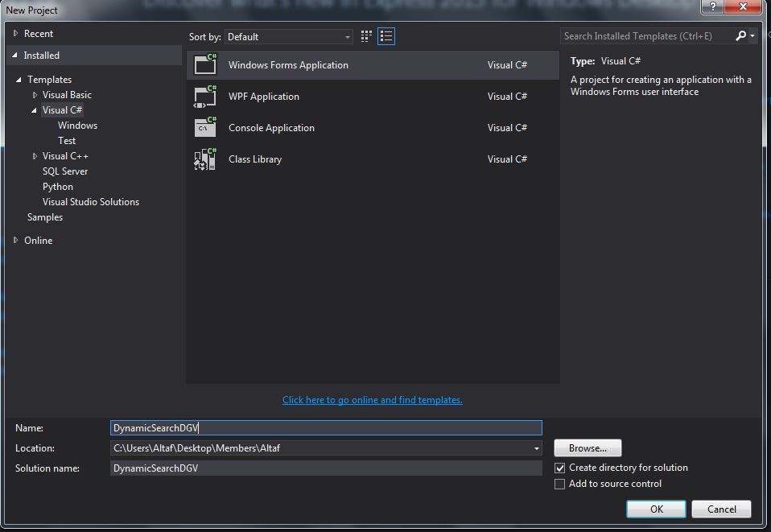Uncheck Create directory for solution
This screenshot has width=771, height=532.
pos(559,468)
